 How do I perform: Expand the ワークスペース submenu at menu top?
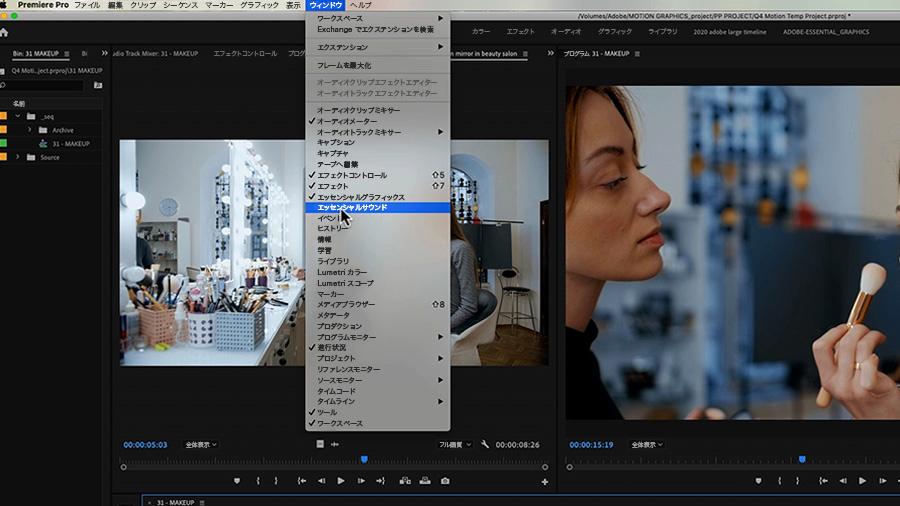click(378, 18)
